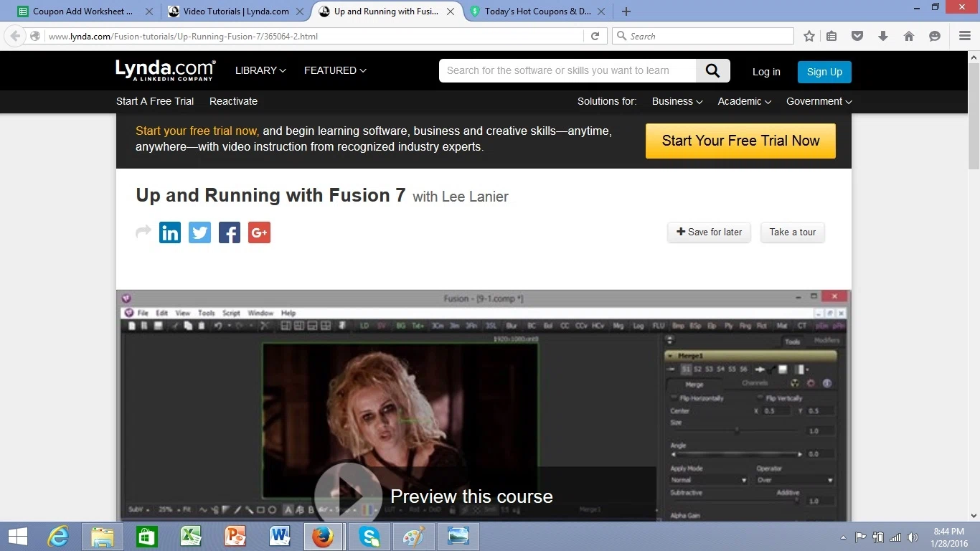
Task: Close the Coupon Add Worksheet tab
Action: coord(149,11)
